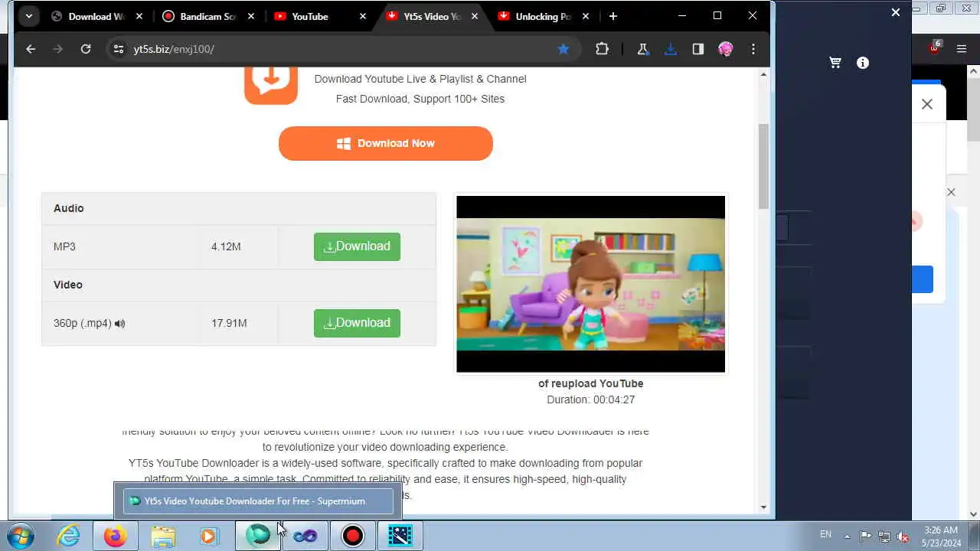Image resolution: width=980 pixels, height=551 pixels.
Task: Click the orange downloader app logo
Action: 271,86
